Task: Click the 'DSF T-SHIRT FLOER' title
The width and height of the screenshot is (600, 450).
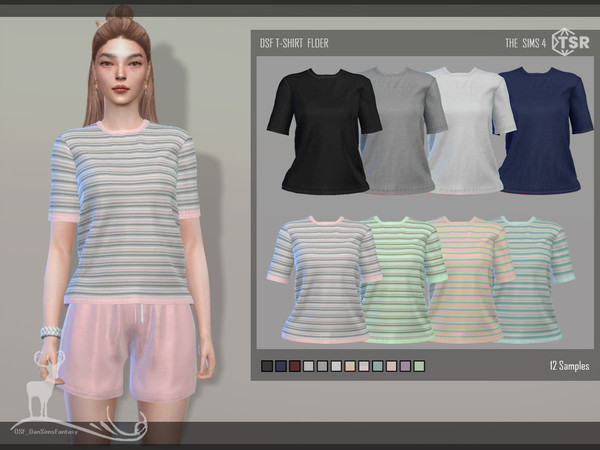Action: point(294,43)
